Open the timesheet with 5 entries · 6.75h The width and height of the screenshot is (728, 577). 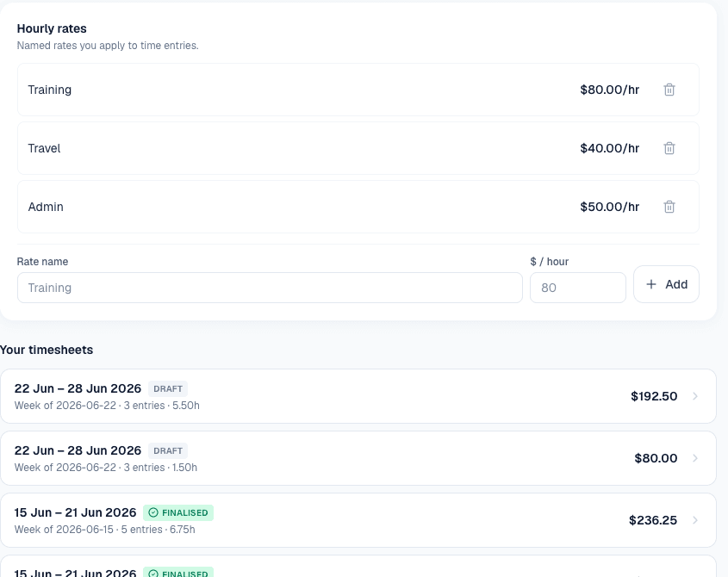tap(358, 520)
